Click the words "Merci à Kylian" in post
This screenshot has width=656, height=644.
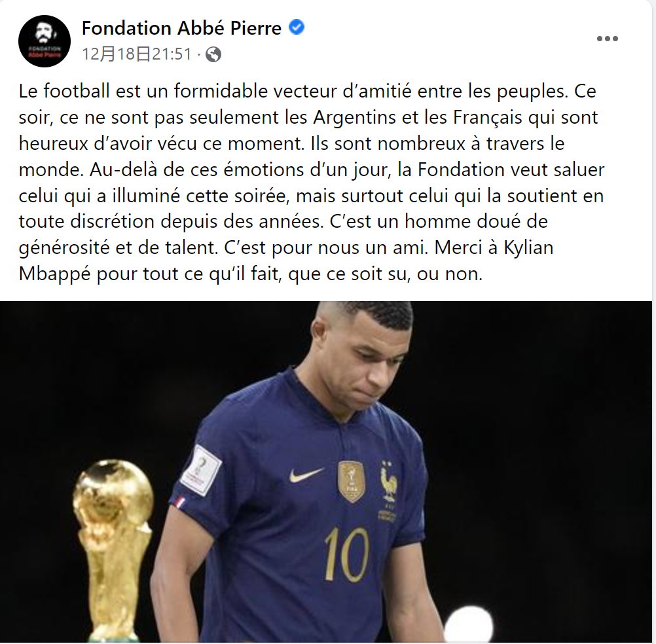pyautogui.click(x=494, y=247)
